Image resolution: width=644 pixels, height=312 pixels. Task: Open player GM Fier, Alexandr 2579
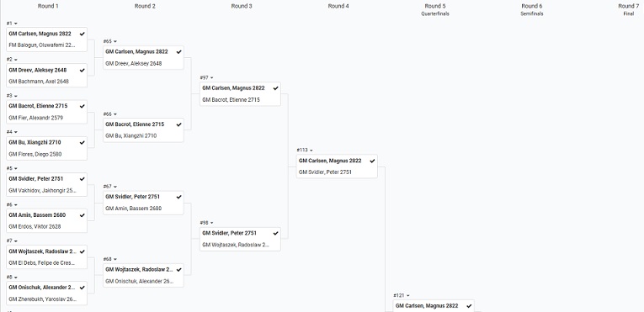pyautogui.click(x=35, y=118)
